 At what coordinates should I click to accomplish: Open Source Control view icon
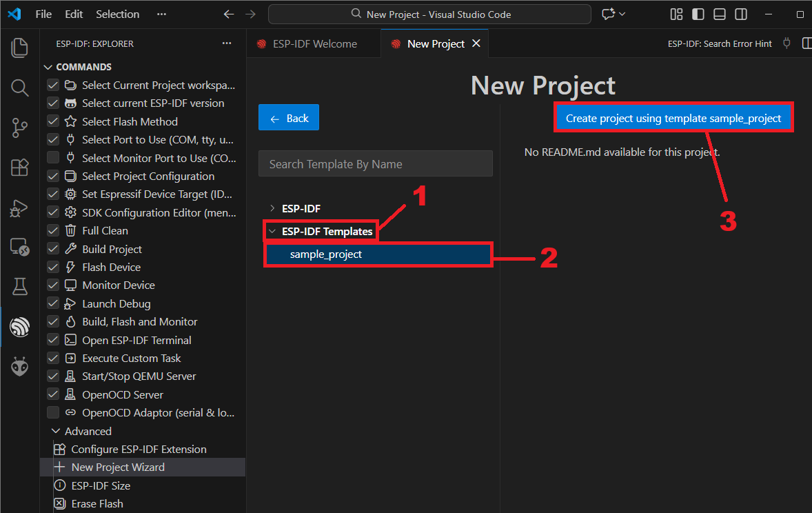click(x=19, y=128)
